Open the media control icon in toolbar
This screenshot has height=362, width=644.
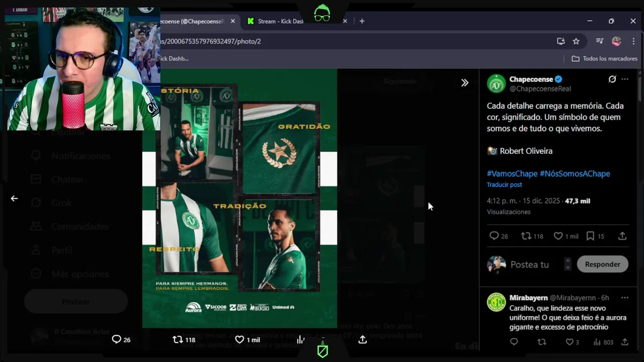pos(600,41)
